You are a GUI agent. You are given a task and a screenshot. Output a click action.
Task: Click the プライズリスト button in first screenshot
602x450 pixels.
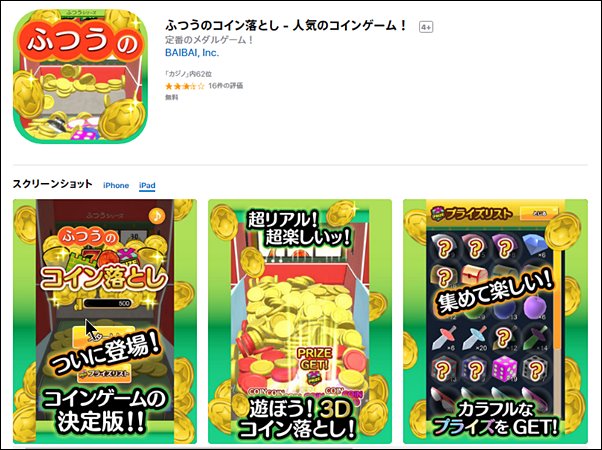click(104, 373)
